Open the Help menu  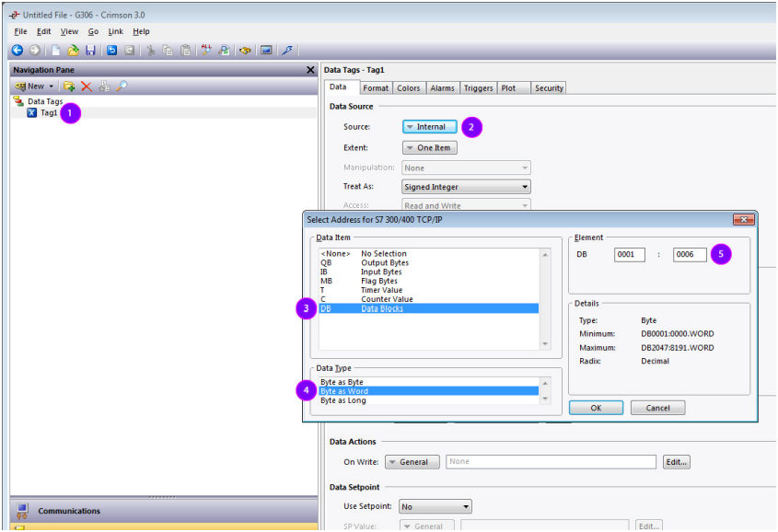point(141,31)
